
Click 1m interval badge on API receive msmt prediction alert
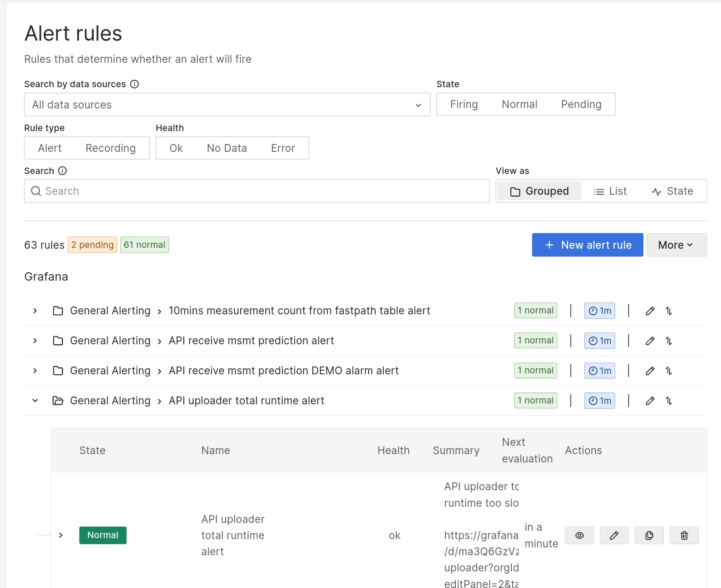[x=600, y=341]
